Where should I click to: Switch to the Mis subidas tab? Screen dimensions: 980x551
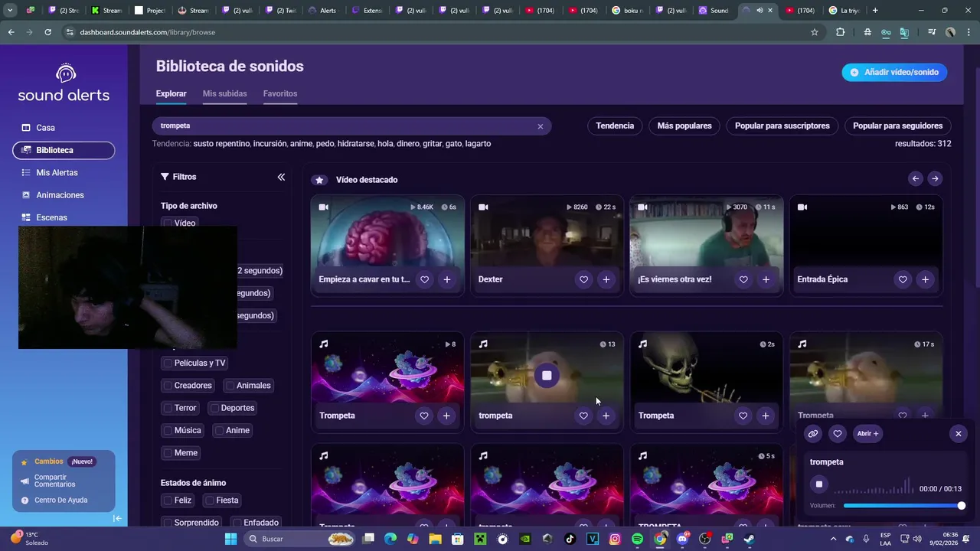[224, 93]
